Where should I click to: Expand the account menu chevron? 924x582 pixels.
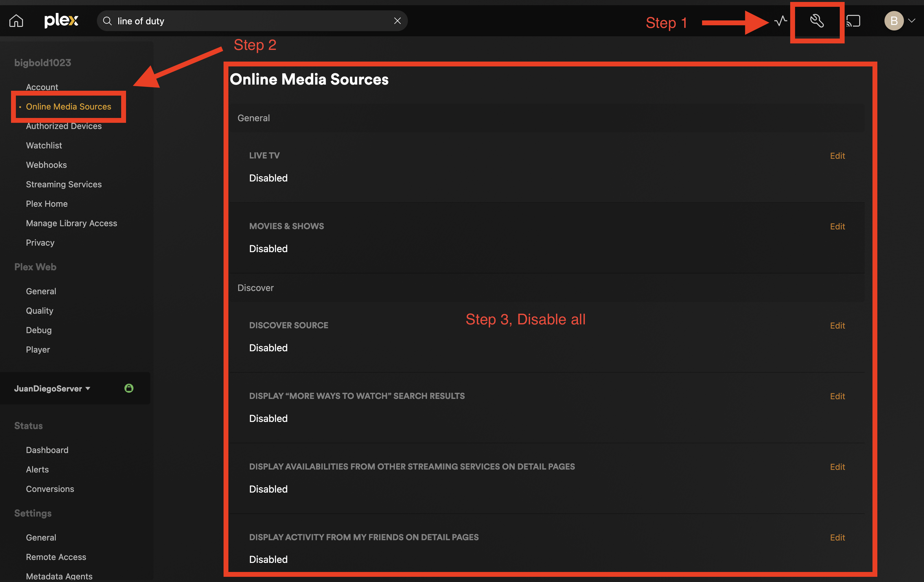coord(912,21)
